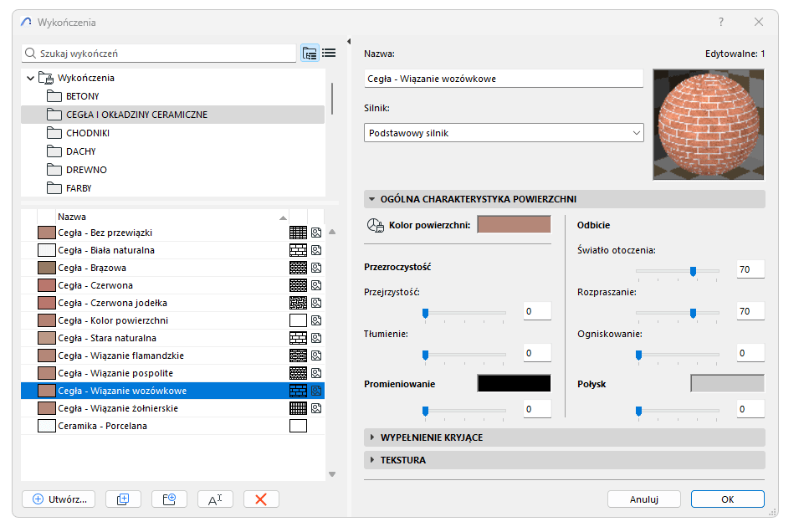The image size is (804, 532).
Task: Click the Nazwa name input field
Action: pos(504,79)
